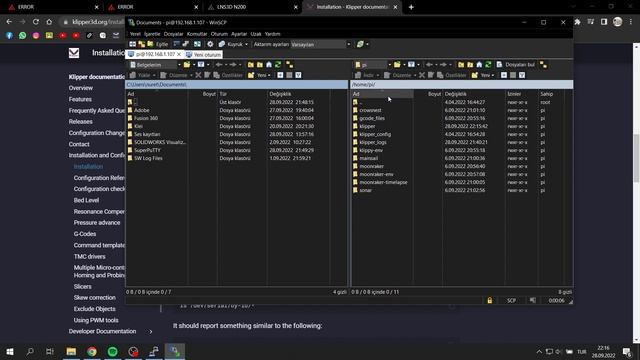The height and width of the screenshot is (360, 640).
Task: Open Bed Level link in Klipper sidebar
Action: (86, 200)
